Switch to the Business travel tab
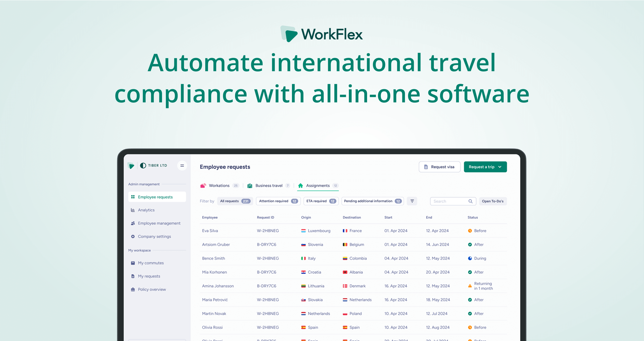Screen dimensions: 644x341 pos(269,186)
